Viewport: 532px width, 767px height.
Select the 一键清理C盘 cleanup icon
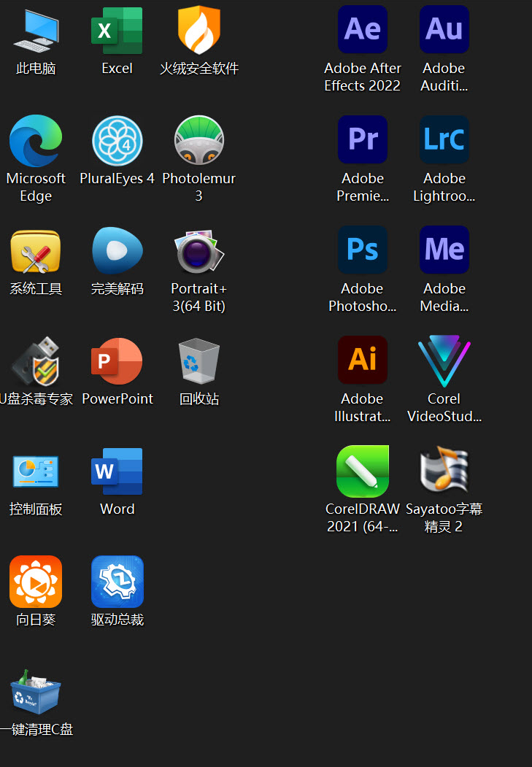point(36,692)
